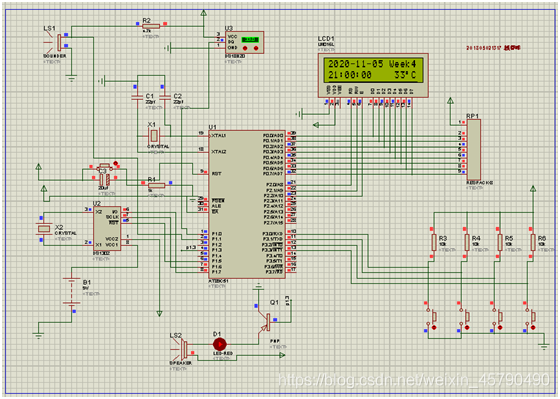Select the power terminal above resistor R2
This screenshot has height=399, width=560.
pyautogui.click(x=203, y=13)
